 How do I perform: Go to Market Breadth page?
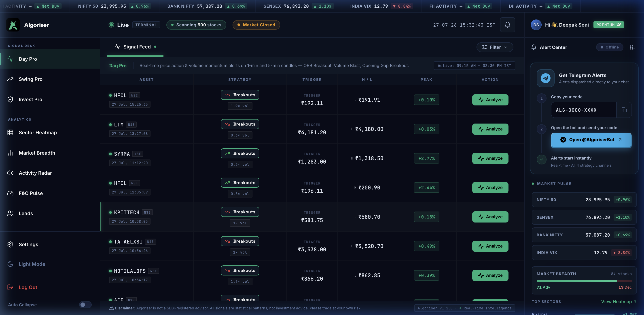[50, 153]
